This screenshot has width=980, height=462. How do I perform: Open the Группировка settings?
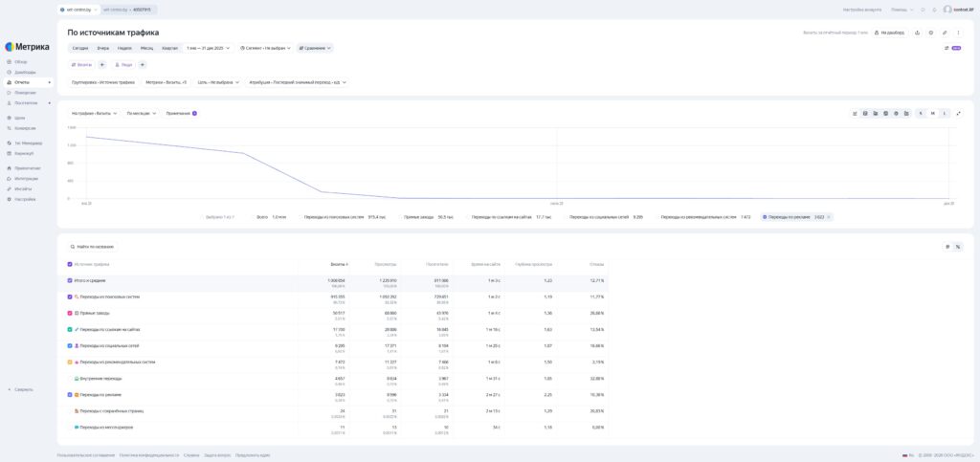[x=103, y=82]
